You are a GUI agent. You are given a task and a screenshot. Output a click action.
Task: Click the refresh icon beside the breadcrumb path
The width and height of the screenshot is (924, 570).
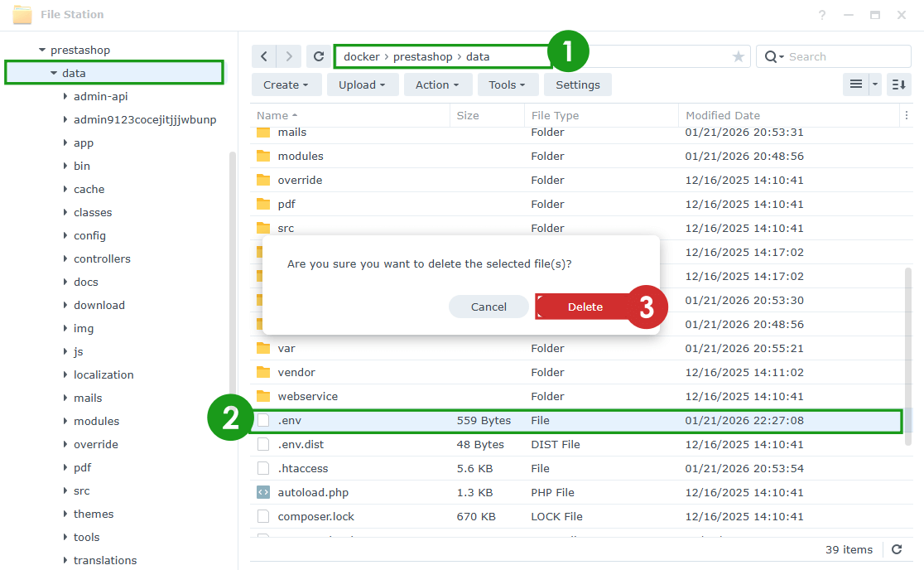click(318, 56)
